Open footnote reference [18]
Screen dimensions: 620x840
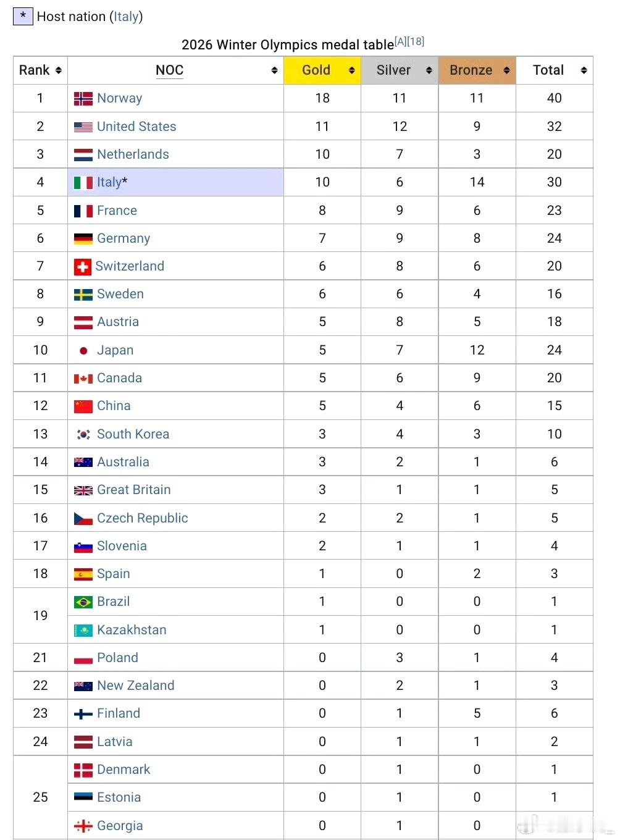pos(416,41)
